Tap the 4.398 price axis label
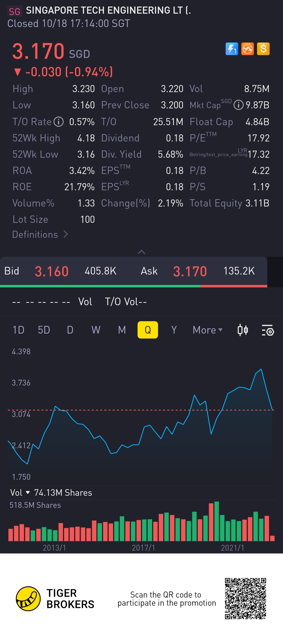The image size is (283, 644). pos(21,351)
